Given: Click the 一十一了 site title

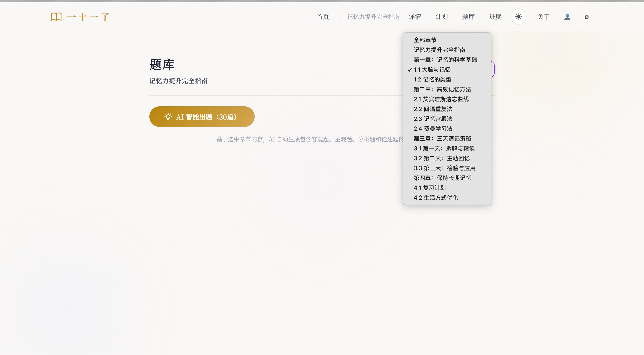Looking at the screenshot, I should click(88, 17).
